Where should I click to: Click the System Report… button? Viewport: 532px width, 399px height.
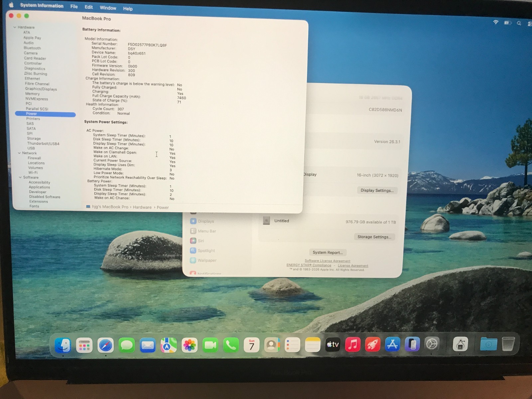328,252
